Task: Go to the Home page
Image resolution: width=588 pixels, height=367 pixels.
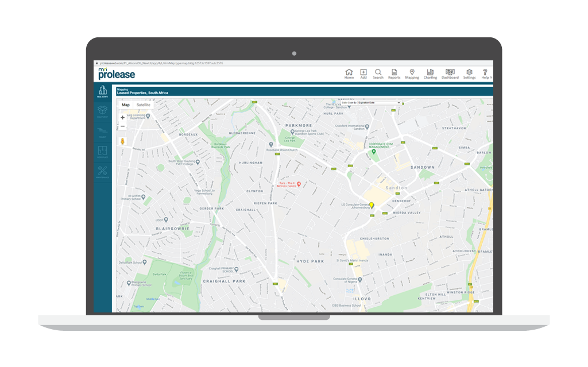Action: pyautogui.click(x=349, y=74)
